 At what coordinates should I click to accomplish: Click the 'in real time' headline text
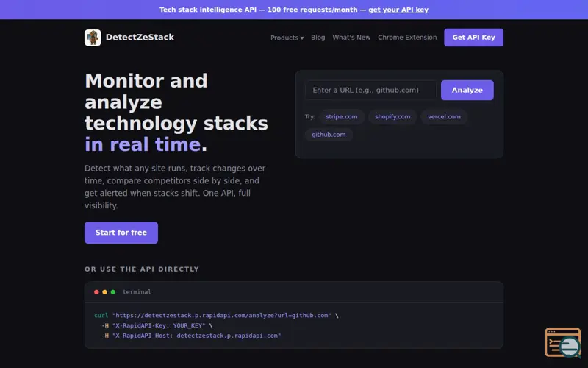[x=143, y=144]
